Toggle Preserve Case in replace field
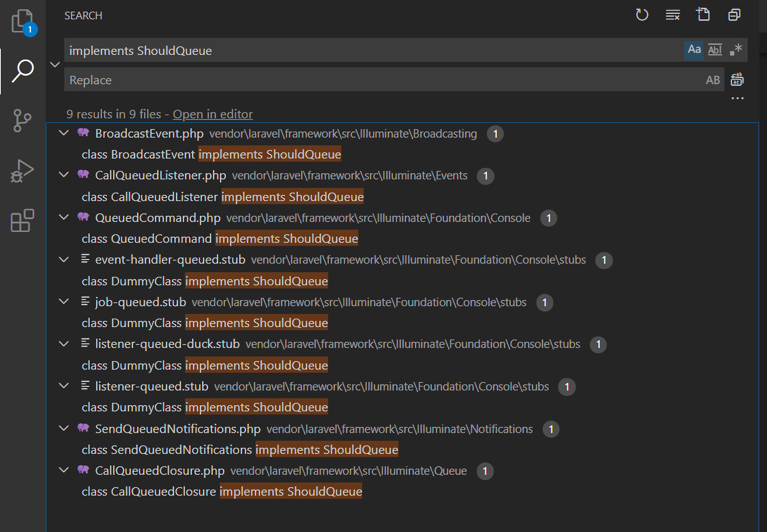Image resolution: width=767 pixels, height=532 pixels. (x=712, y=80)
